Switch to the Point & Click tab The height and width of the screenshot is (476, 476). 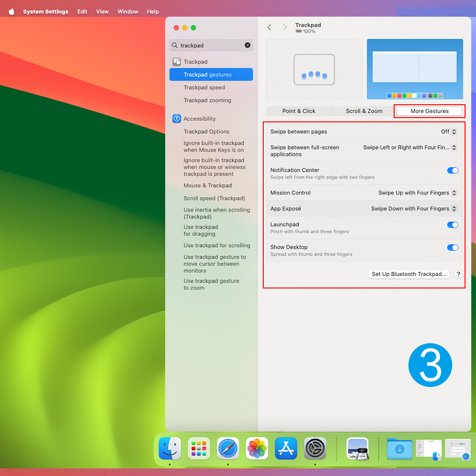point(298,111)
